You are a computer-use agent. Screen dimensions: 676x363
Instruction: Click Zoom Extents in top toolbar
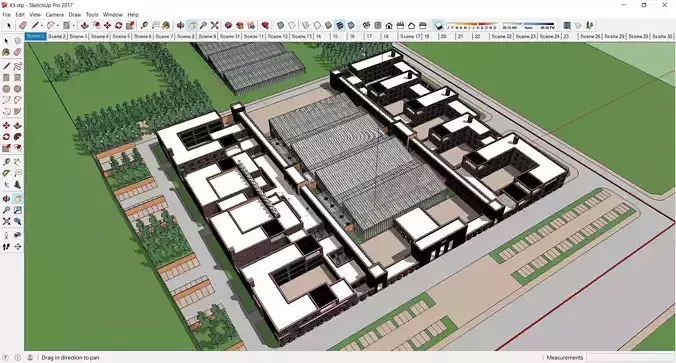click(x=215, y=25)
